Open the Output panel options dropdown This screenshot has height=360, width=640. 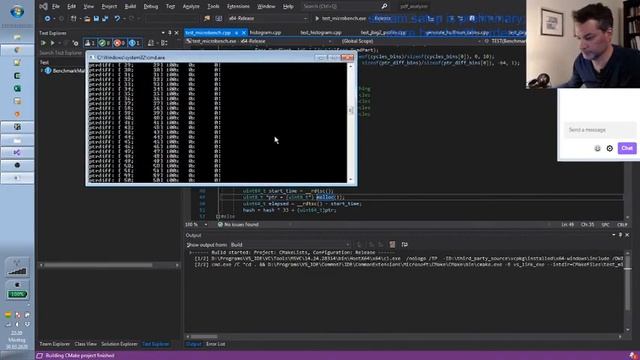point(613,235)
